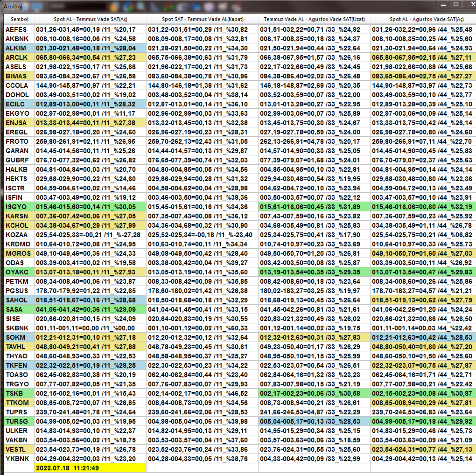
Task: Select the EKGYO symbol cell
Action: pyautogui.click(x=19, y=113)
